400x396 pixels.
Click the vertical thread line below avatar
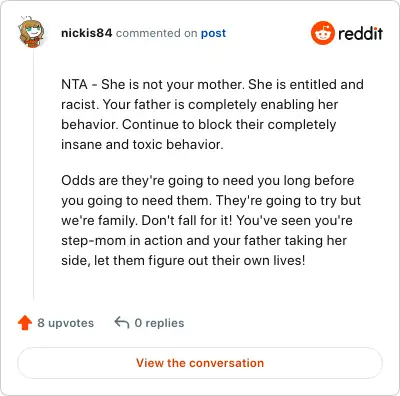tap(33, 173)
